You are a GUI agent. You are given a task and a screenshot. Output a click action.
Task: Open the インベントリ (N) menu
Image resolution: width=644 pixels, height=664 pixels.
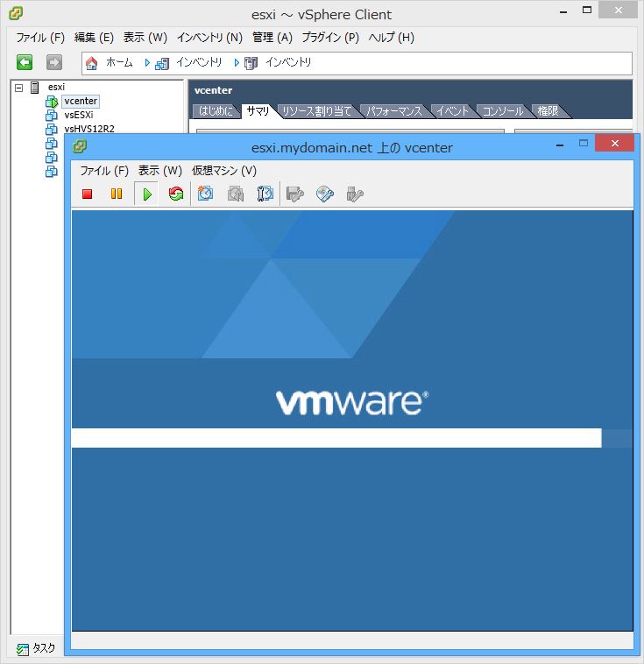pyautogui.click(x=209, y=38)
